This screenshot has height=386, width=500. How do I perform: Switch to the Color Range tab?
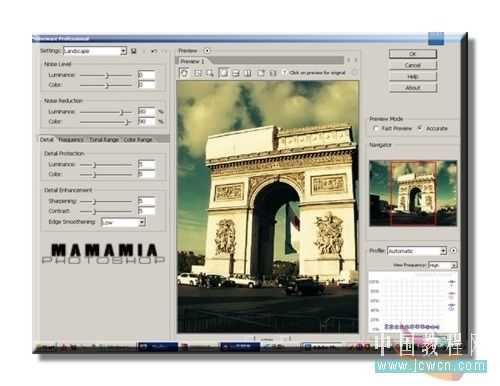point(138,140)
